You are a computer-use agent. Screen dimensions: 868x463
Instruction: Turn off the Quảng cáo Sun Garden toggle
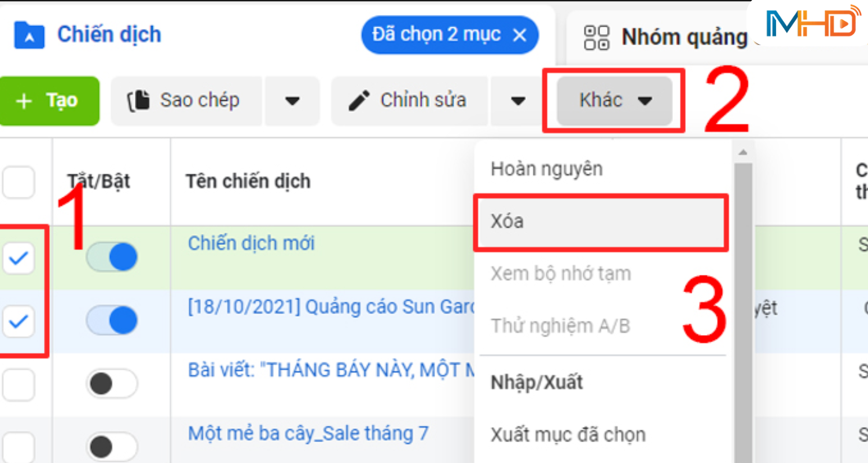[x=112, y=321]
